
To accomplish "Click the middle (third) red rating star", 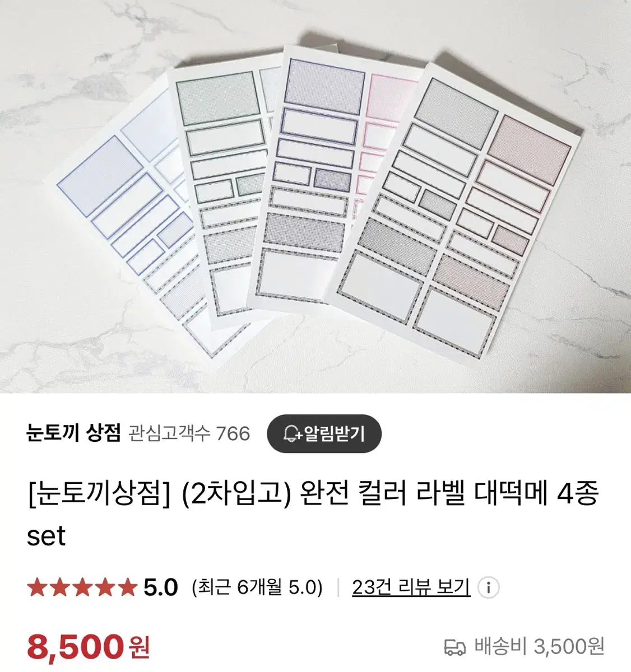I will pyautogui.click(x=82, y=587).
